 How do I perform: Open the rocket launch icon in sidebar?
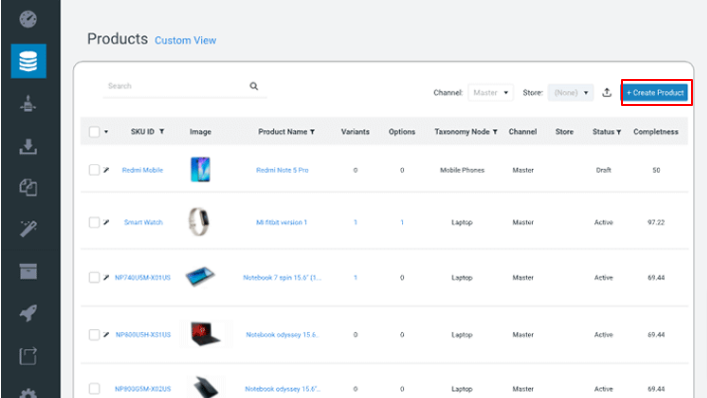28,313
